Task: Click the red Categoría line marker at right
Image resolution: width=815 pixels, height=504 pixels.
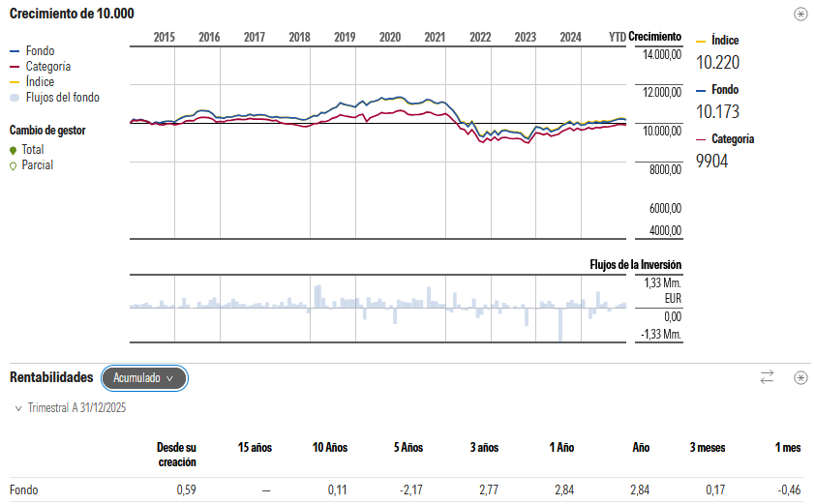Action: click(x=702, y=139)
